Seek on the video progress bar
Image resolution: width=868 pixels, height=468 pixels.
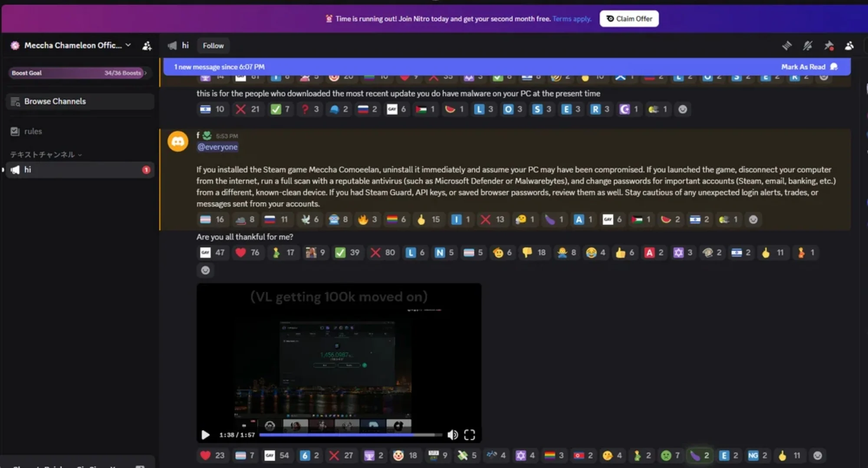click(351, 435)
